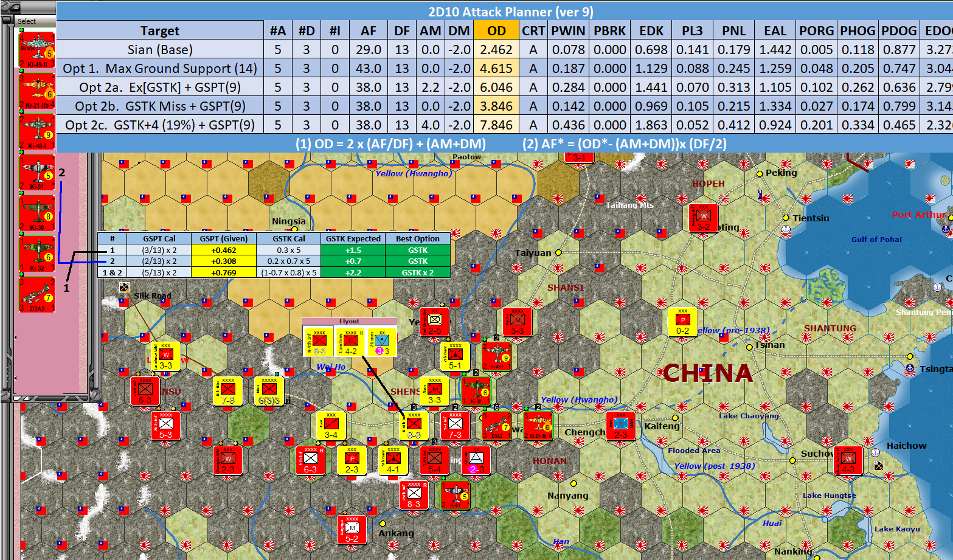953x560 pixels.
Task: Select Ki-48-I air unit on the map
Action: (x=496, y=356)
